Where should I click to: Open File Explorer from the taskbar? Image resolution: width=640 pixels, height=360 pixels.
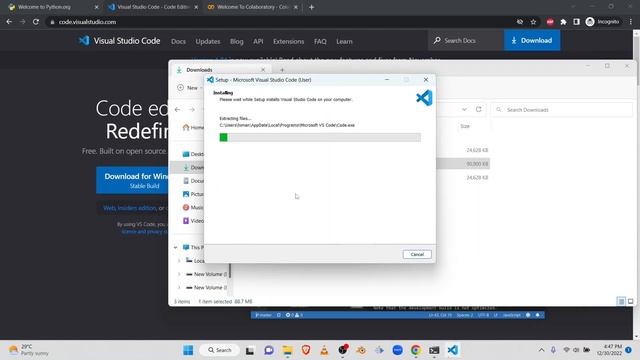(287, 350)
